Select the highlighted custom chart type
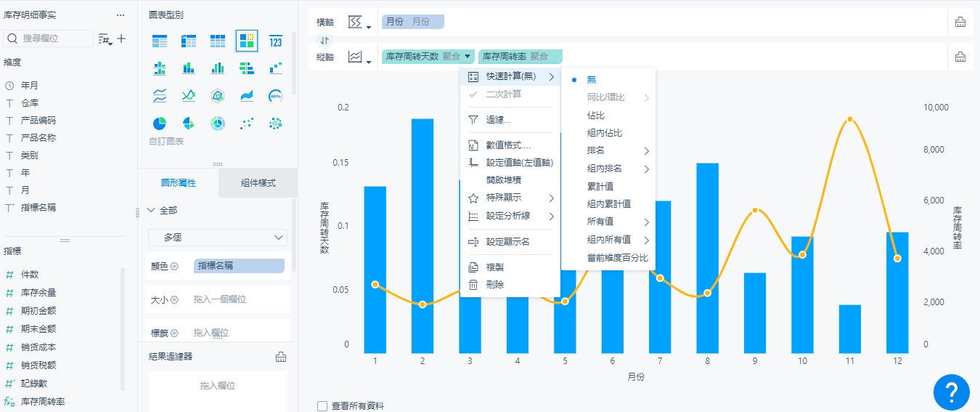This screenshot has height=412, width=980. pyautogui.click(x=247, y=41)
